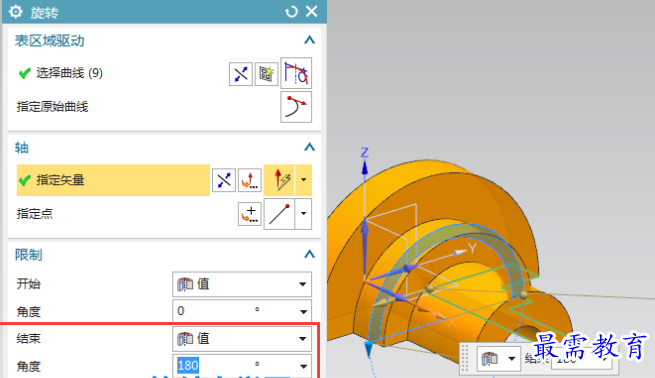Click the Y axis label in viewport

(x=472, y=249)
